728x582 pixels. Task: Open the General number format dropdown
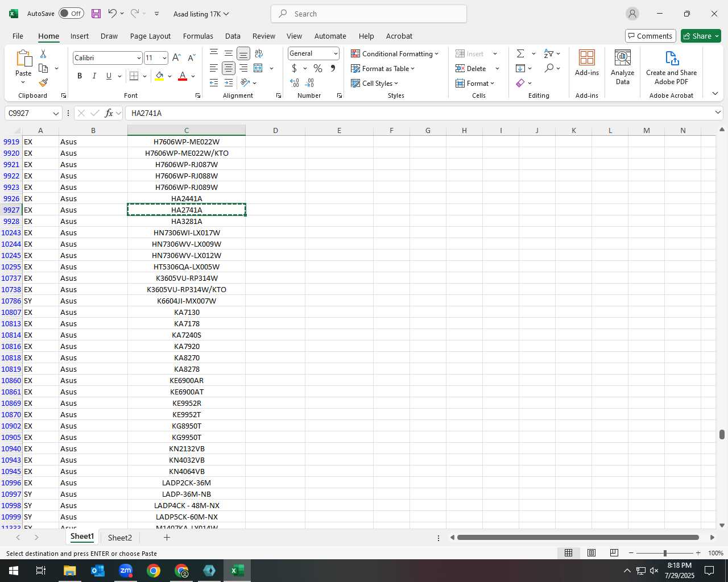pyautogui.click(x=336, y=53)
